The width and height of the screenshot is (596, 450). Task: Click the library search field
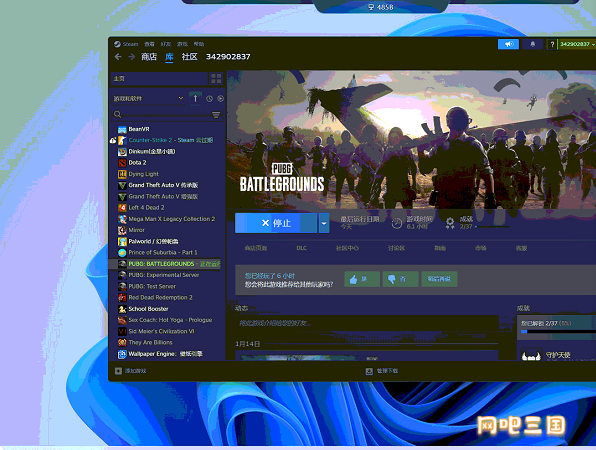pos(166,114)
